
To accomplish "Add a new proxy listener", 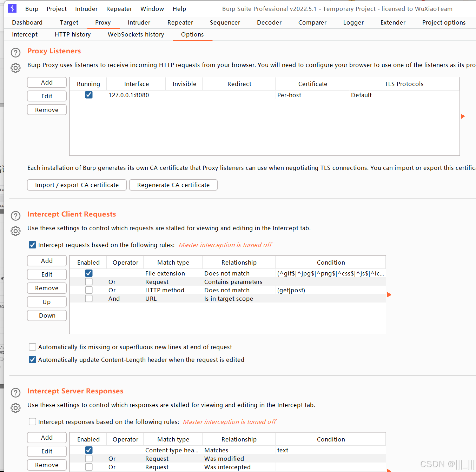I will (x=47, y=82).
